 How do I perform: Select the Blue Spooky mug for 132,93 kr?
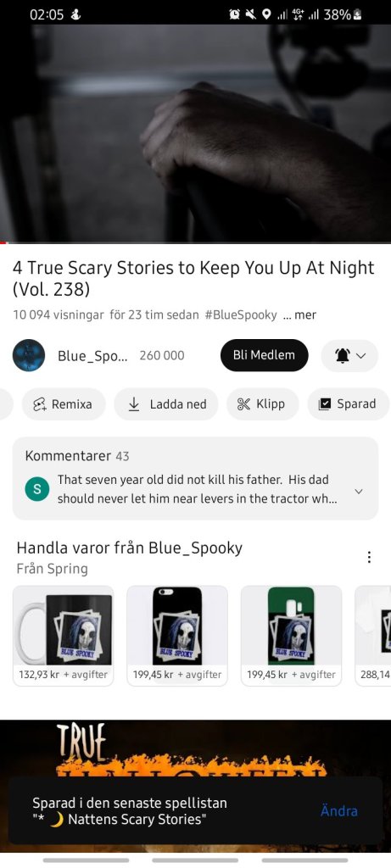(63, 636)
